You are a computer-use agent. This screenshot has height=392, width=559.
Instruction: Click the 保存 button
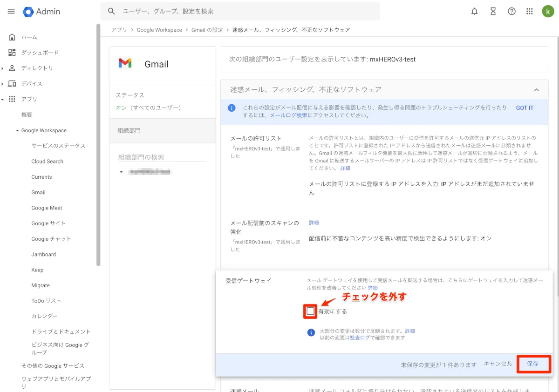pyautogui.click(x=533, y=364)
